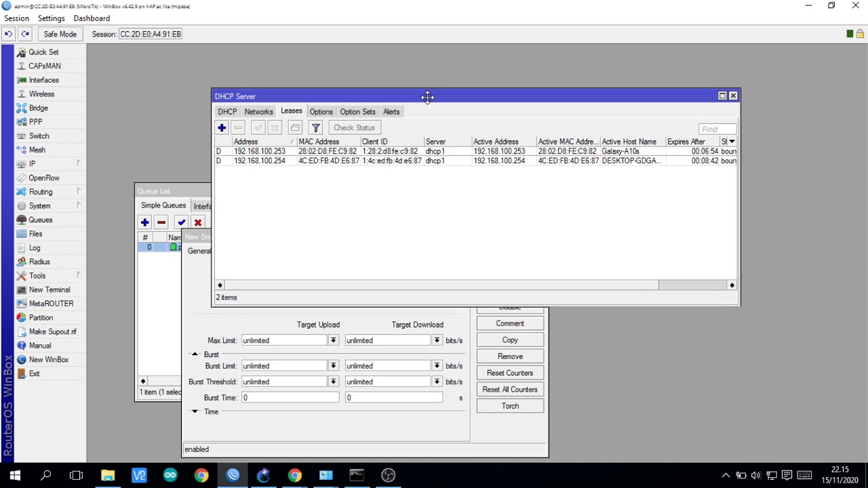Disable queue with red X icon
Image resolution: width=868 pixels, height=488 pixels.
[x=198, y=222]
